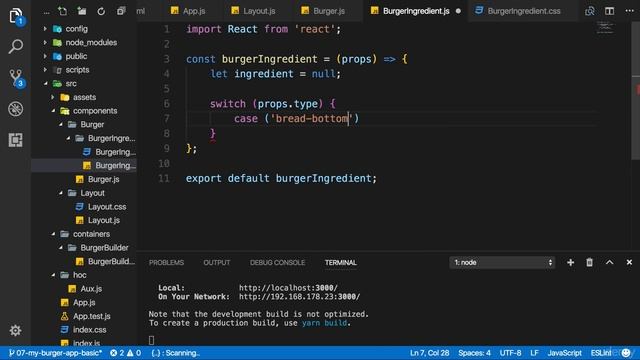
Task: Collapse all folders in explorer
Action: [x=121, y=11]
